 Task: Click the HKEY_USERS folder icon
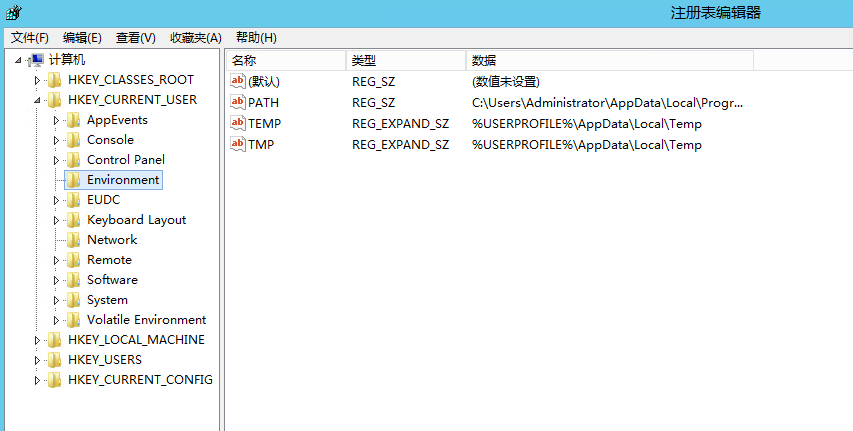coord(54,360)
